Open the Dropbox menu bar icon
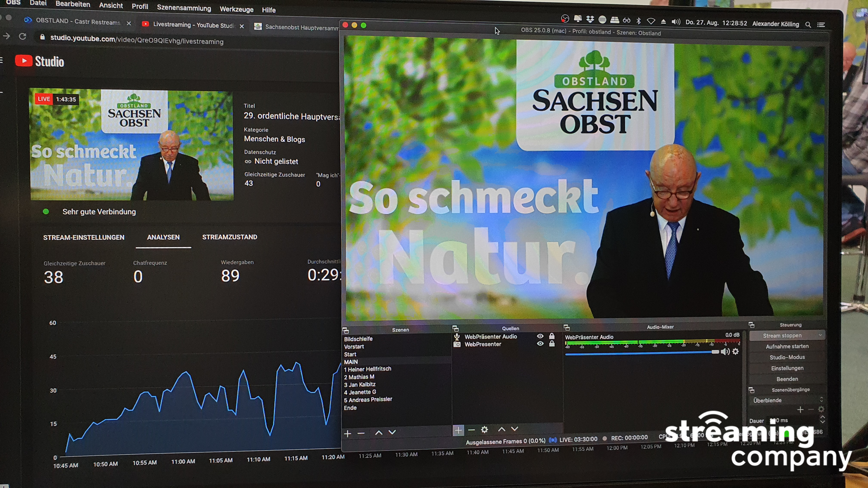 click(x=590, y=19)
